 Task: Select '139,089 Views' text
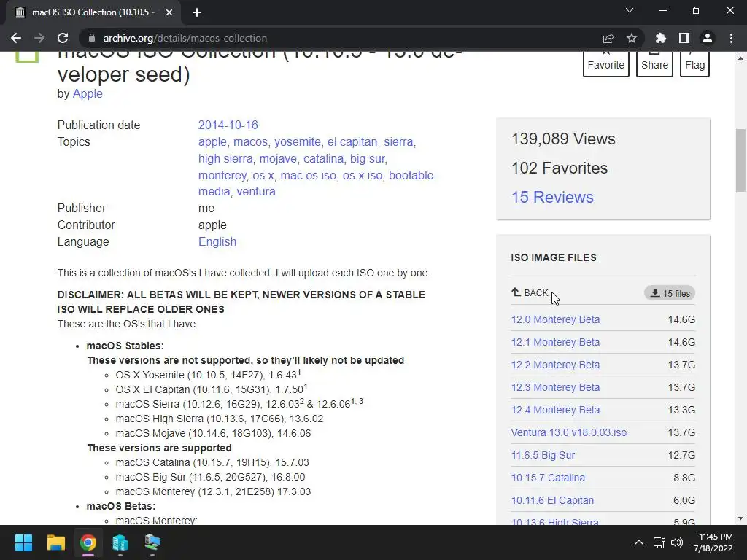[563, 139]
